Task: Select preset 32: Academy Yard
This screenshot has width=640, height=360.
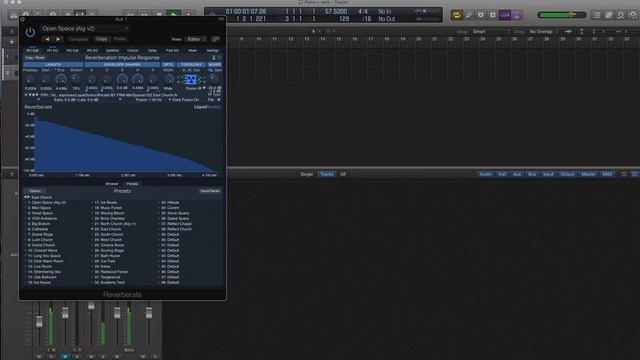Action: 109,282
